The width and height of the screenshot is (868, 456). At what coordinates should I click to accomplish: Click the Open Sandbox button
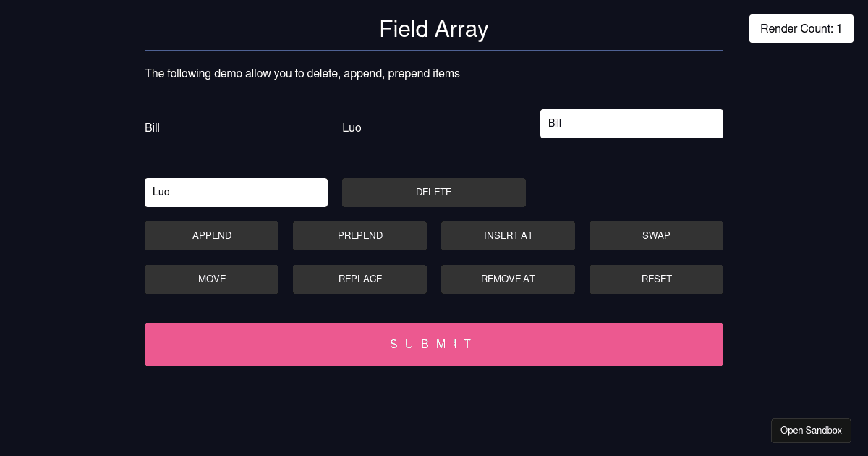[x=811, y=430]
